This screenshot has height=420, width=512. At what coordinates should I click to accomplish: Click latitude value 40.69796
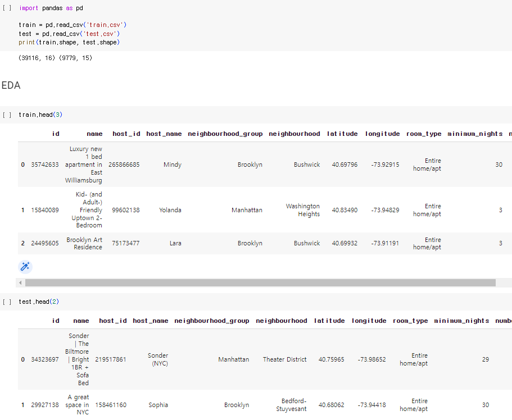click(345, 165)
